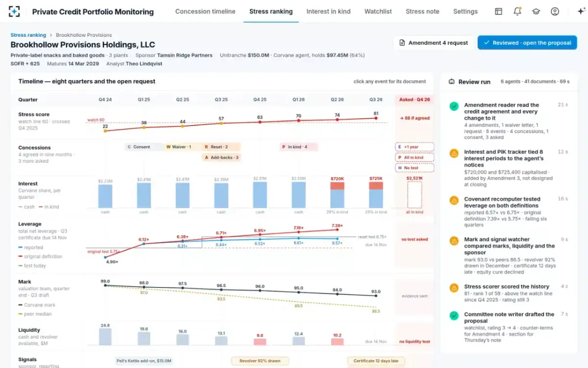
Task: Open the Settings tab
Action: (465, 11)
